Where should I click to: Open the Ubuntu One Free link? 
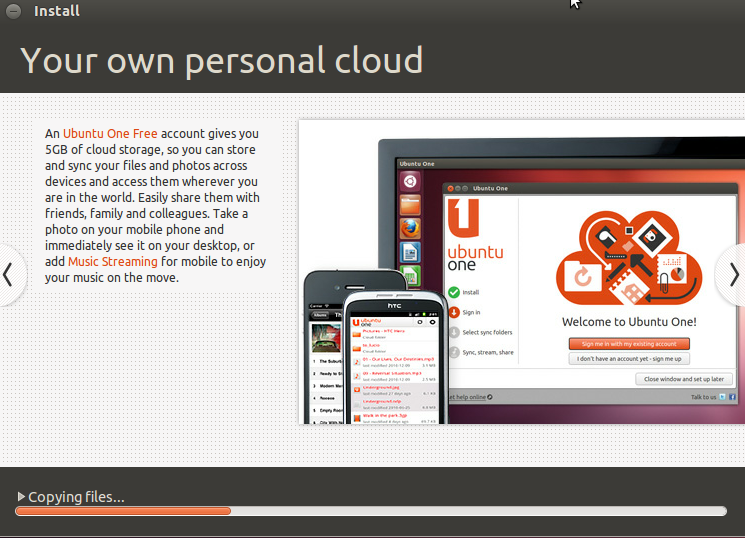[110, 134]
